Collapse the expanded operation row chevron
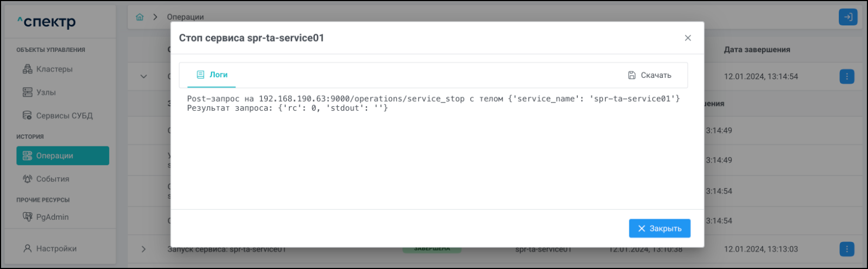This screenshot has width=868, height=269. click(143, 77)
